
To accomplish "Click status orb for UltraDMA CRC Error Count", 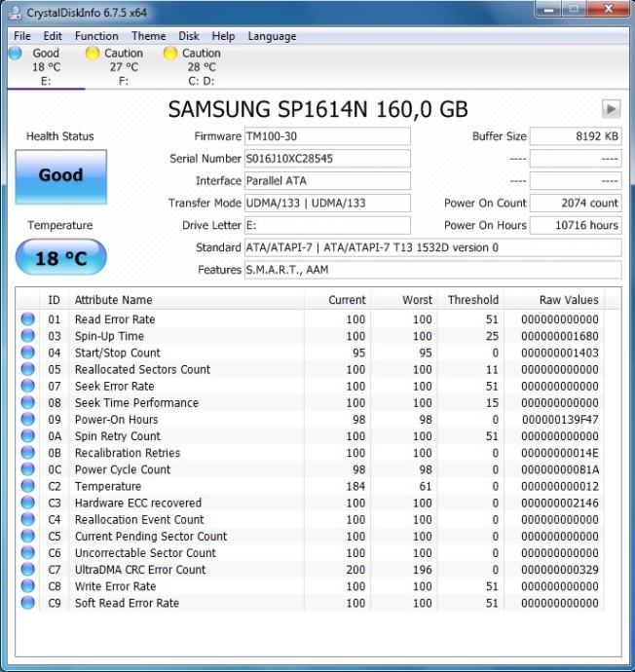I will 28,570.
